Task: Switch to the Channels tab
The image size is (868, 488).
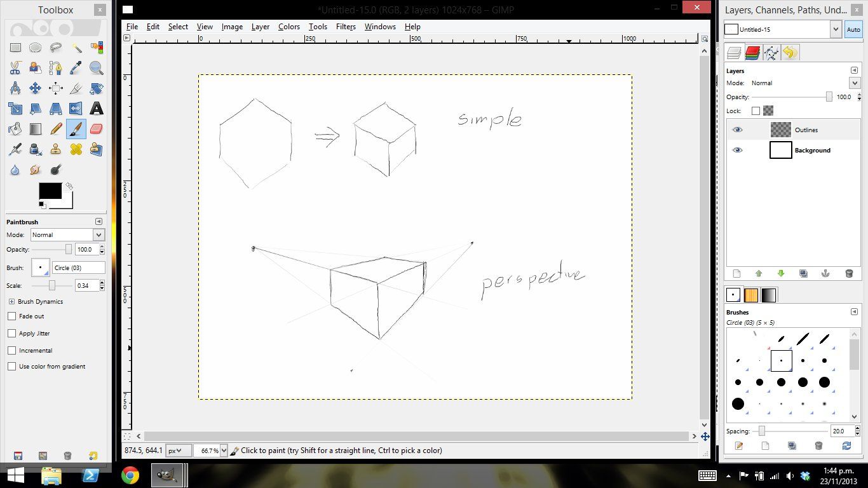Action: point(754,52)
